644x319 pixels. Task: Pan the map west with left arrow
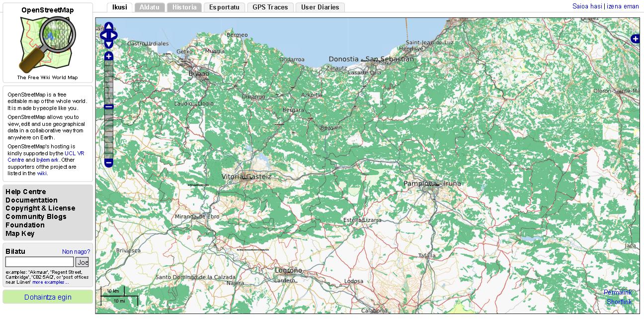tap(103, 35)
